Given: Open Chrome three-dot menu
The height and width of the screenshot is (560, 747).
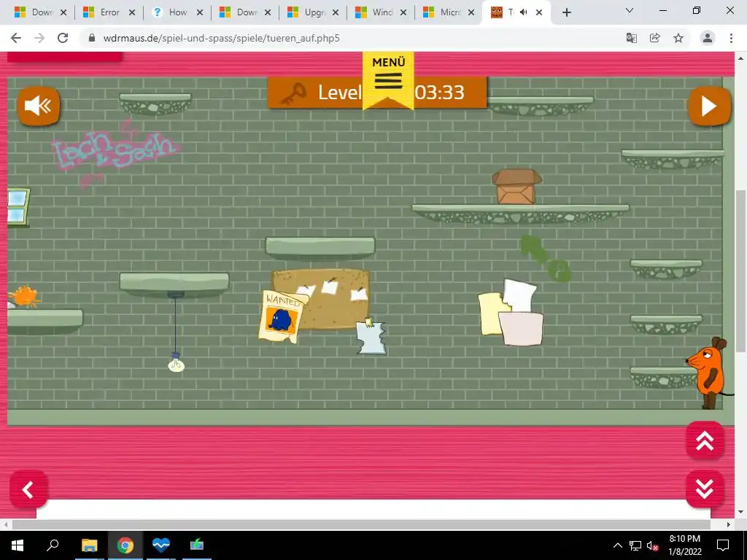Looking at the screenshot, I should tap(731, 38).
